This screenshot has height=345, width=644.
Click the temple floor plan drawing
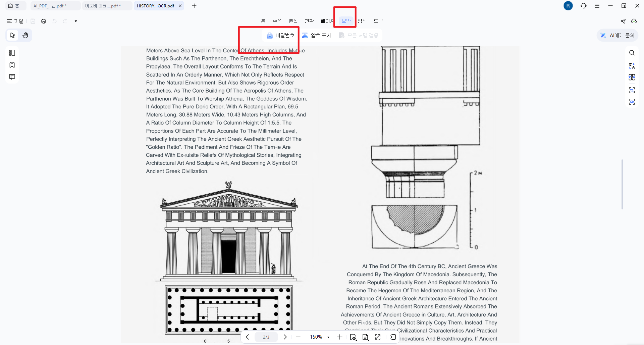229,309
